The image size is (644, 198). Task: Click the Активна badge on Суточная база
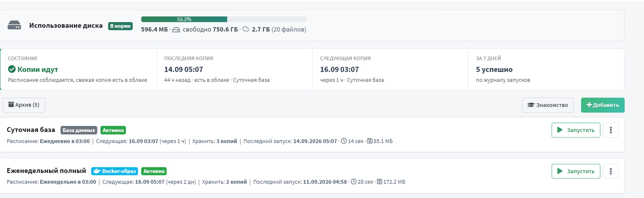coord(113,130)
